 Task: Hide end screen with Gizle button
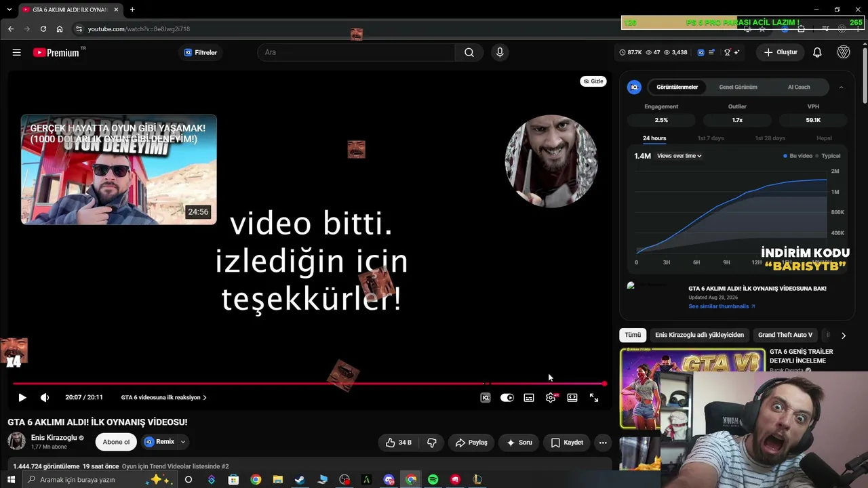click(x=593, y=81)
